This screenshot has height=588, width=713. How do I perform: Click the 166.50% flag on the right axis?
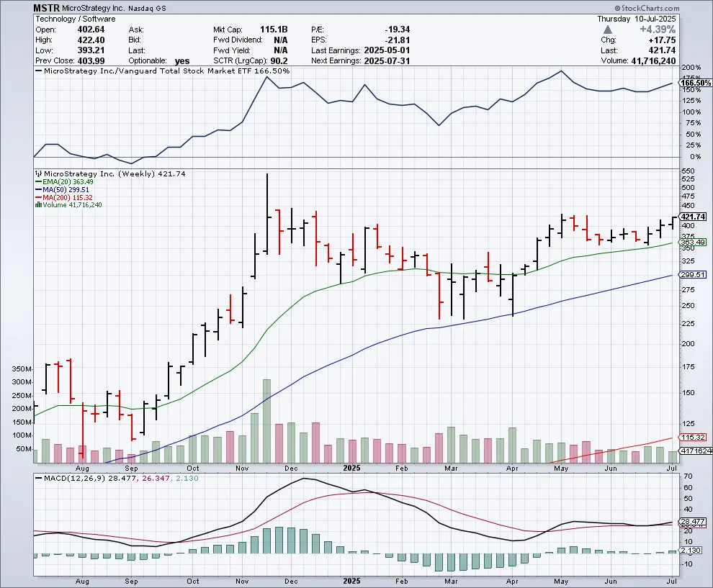(695, 83)
